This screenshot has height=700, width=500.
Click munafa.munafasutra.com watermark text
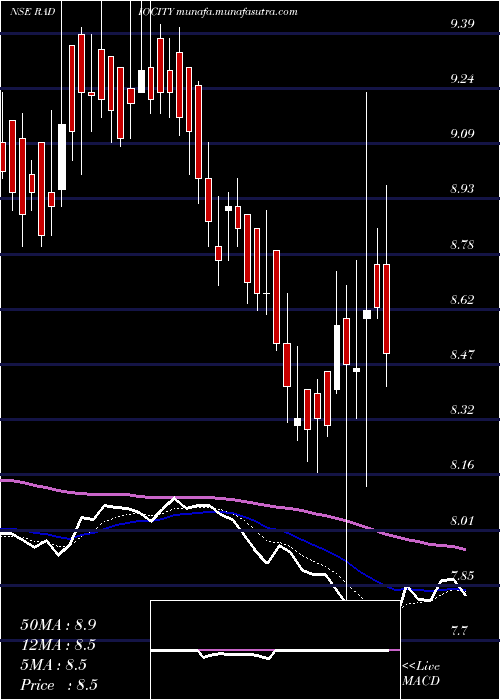tap(237, 12)
